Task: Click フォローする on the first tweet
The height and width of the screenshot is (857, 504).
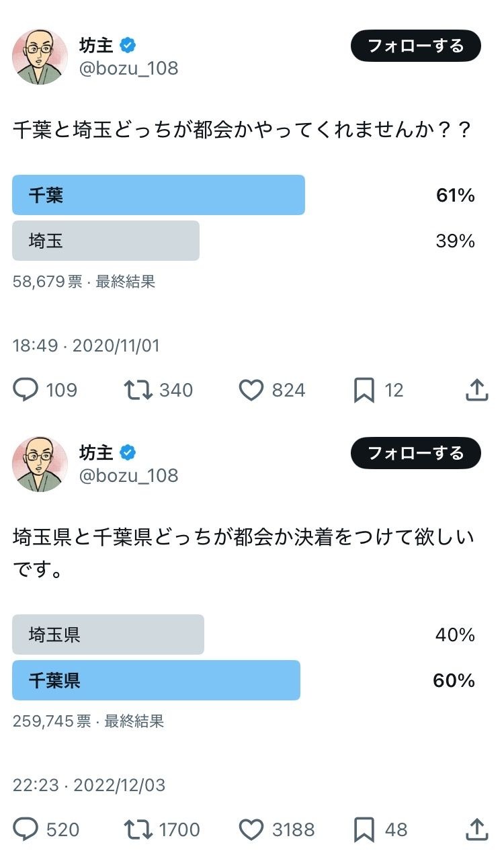Action: point(416,46)
